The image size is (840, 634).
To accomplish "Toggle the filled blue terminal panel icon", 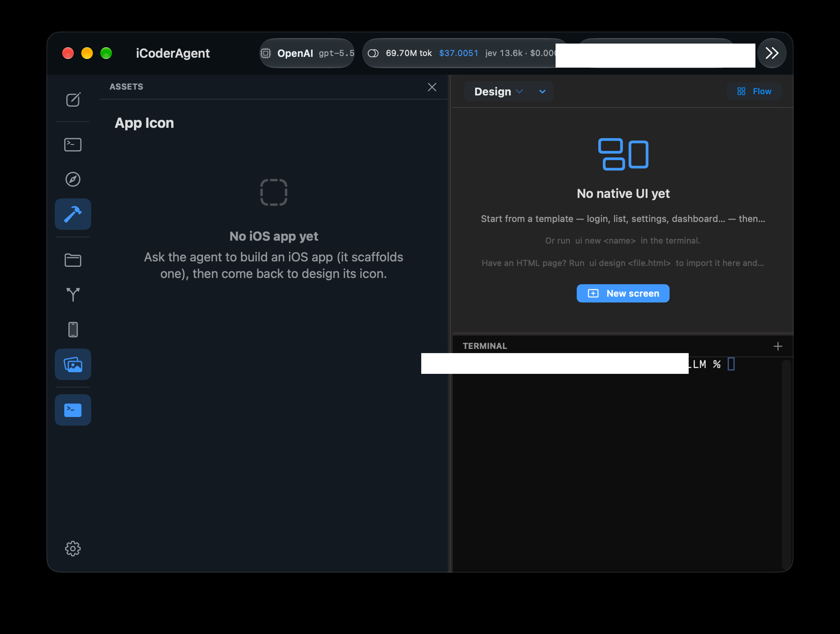I will (73, 410).
